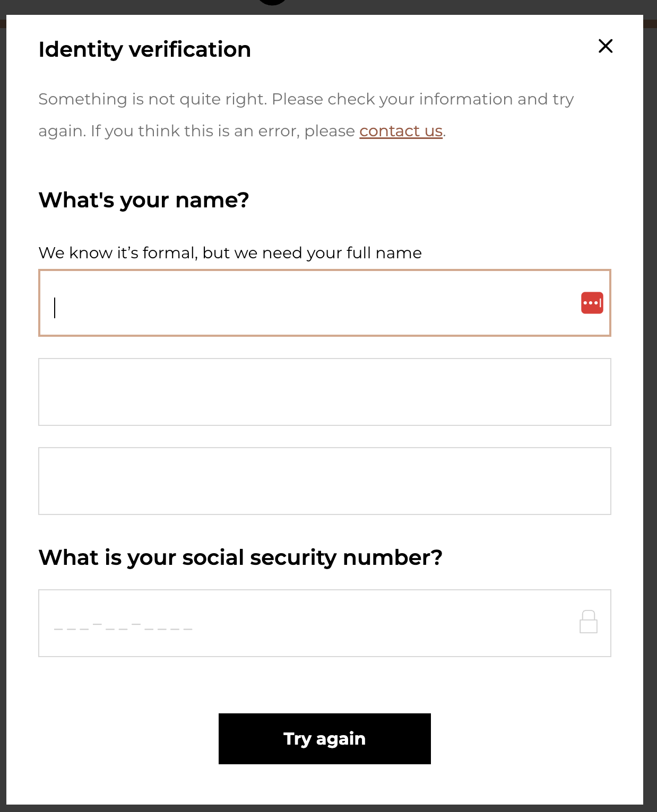657x812 pixels.
Task: Click the dimmed backdrop right of the dialog
Action: click(x=650, y=403)
